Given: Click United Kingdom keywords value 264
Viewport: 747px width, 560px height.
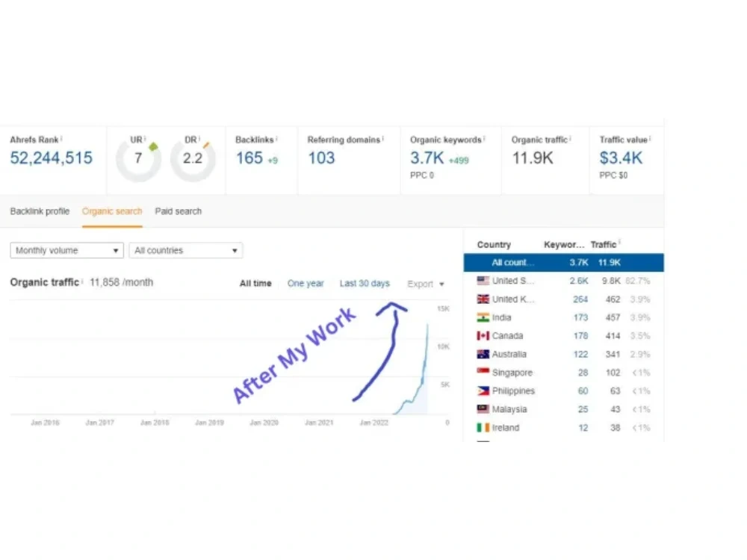Looking at the screenshot, I should (x=580, y=299).
